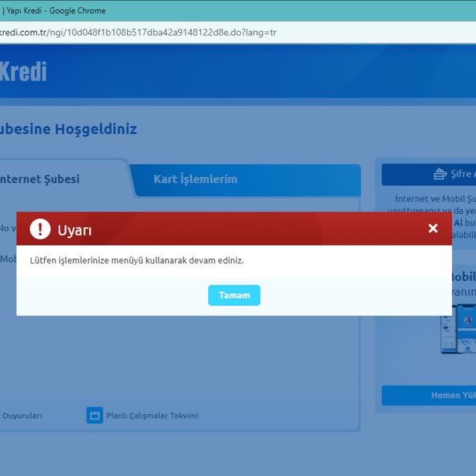476x476 pixels.
Task: Click the Chrome window title text
Action: (x=53, y=11)
